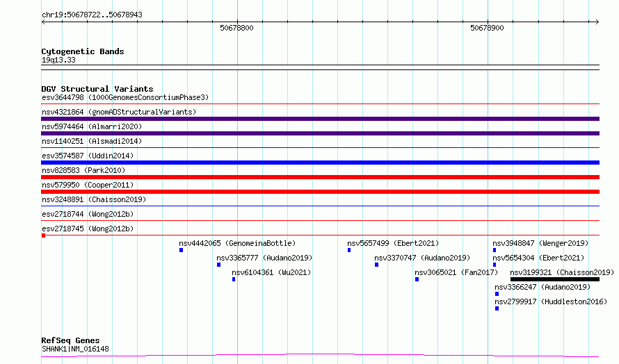Click the 19q13.33 cytogenetic band label
Viewport: 619px width, 364px height.
[58, 60]
